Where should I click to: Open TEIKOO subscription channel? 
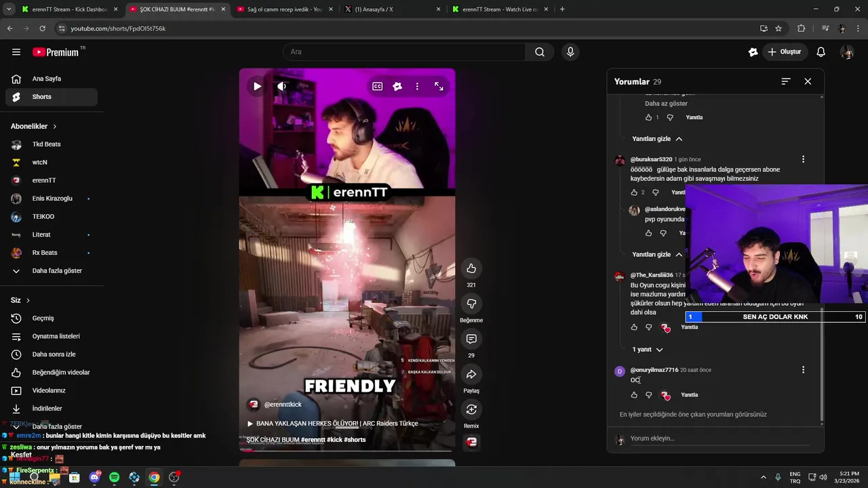[x=52, y=217]
